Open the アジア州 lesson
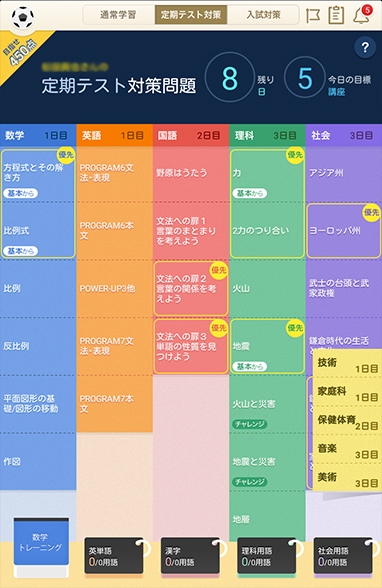 coord(344,173)
